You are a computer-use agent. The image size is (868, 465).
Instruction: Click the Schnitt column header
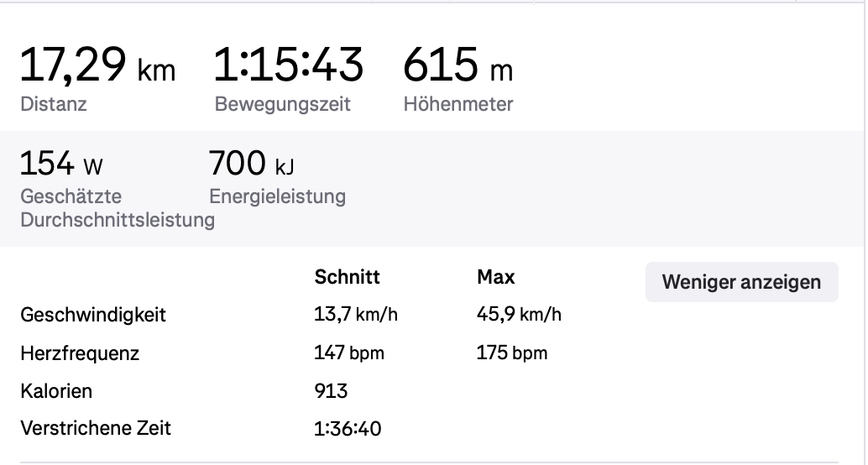[348, 277]
